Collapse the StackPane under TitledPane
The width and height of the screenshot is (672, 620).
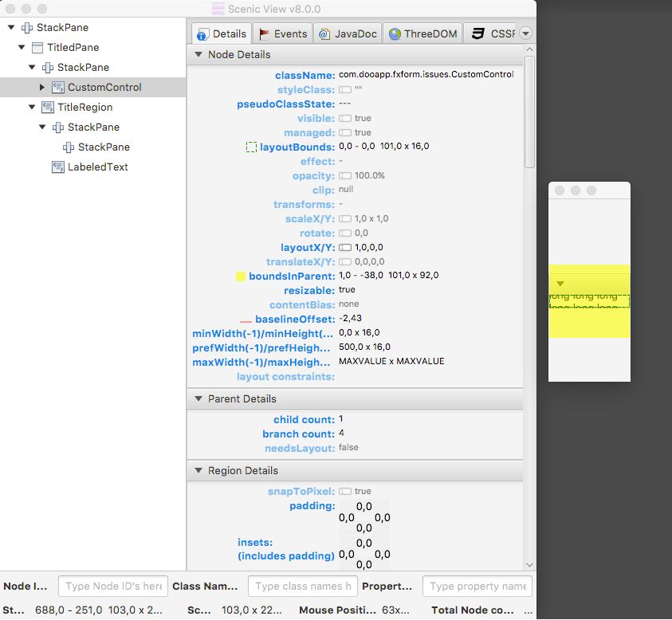(32, 67)
